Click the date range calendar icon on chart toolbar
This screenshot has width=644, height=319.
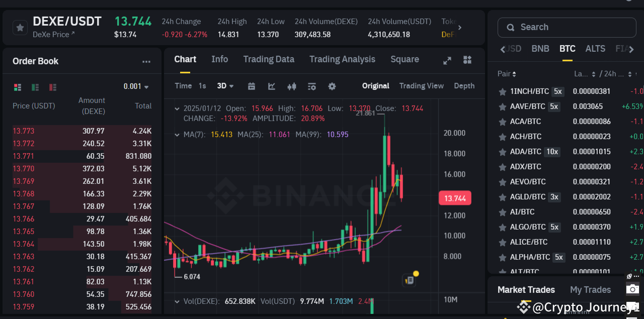coord(252,86)
